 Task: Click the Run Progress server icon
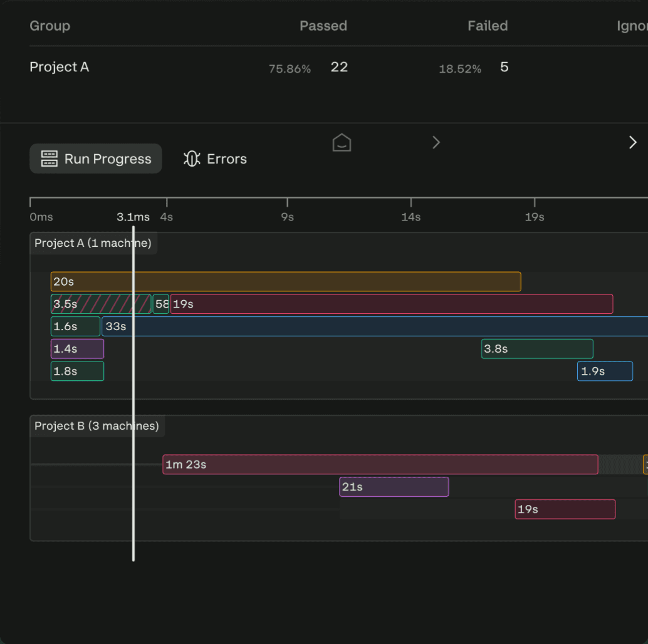tap(49, 158)
